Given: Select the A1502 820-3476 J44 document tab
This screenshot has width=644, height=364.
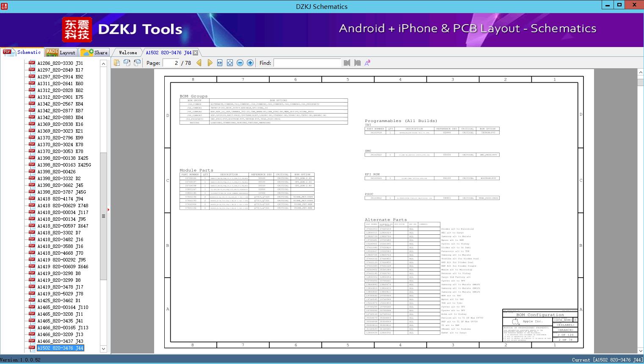Looking at the screenshot, I should (169, 53).
